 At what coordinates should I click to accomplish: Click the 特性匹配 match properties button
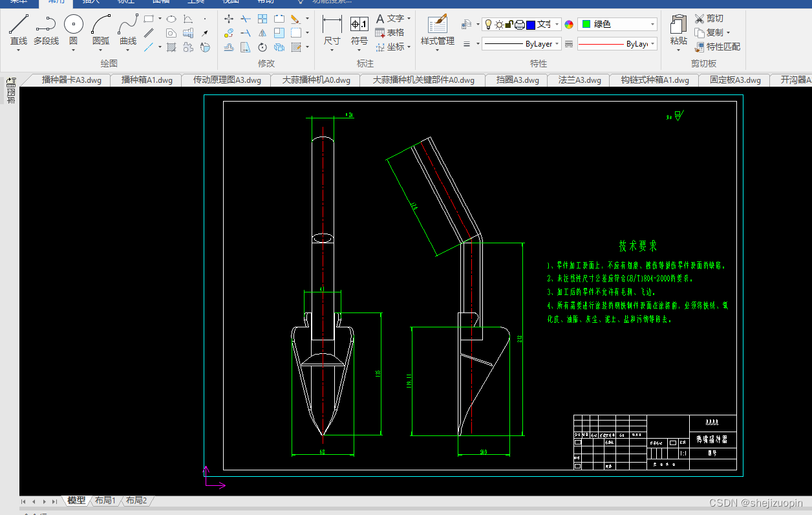pyautogui.click(x=718, y=47)
